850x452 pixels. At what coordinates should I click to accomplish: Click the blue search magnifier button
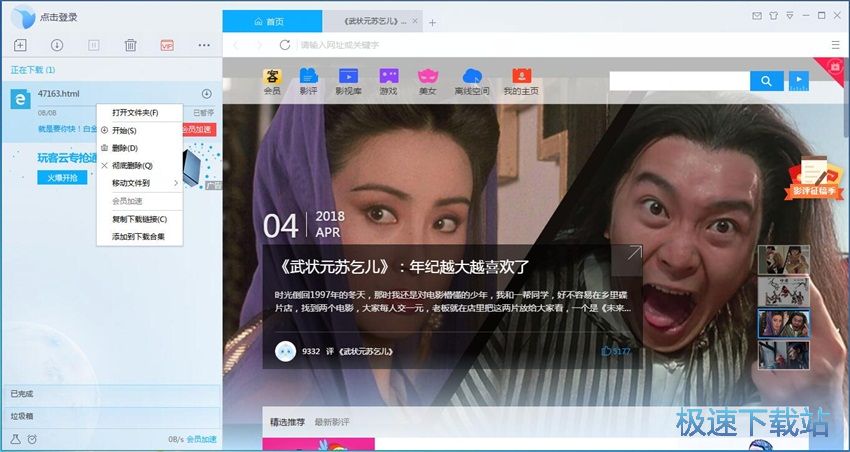point(767,81)
